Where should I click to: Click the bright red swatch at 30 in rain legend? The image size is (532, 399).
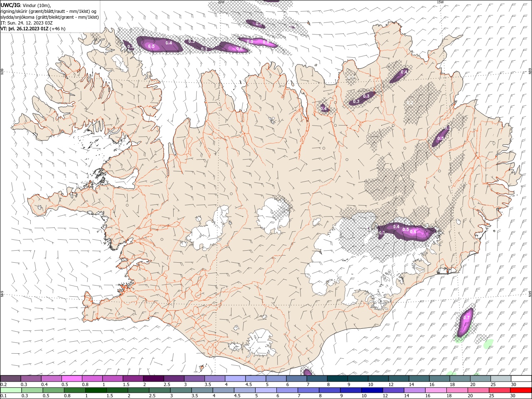click(521, 390)
